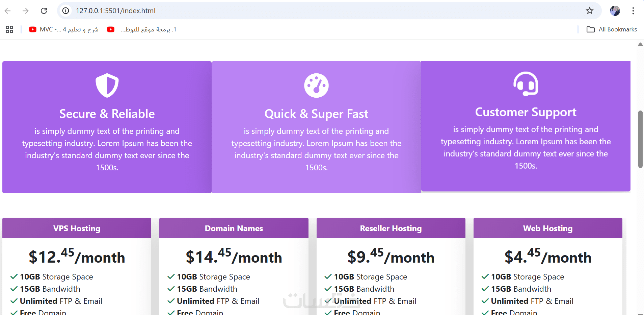The height and width of the screenshot is (315, 644).
Task: Open the Chrome three-dot menu
Action: [633, 11]
